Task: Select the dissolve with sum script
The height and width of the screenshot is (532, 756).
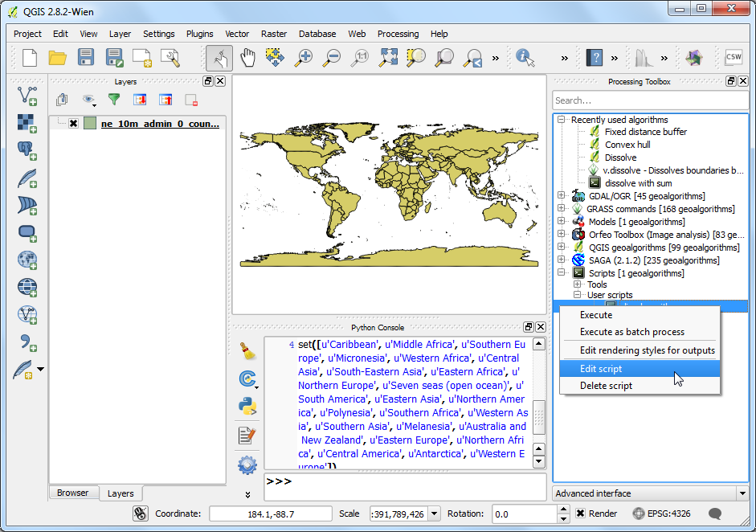Action: pyautogui.click(x=639, y=183)
